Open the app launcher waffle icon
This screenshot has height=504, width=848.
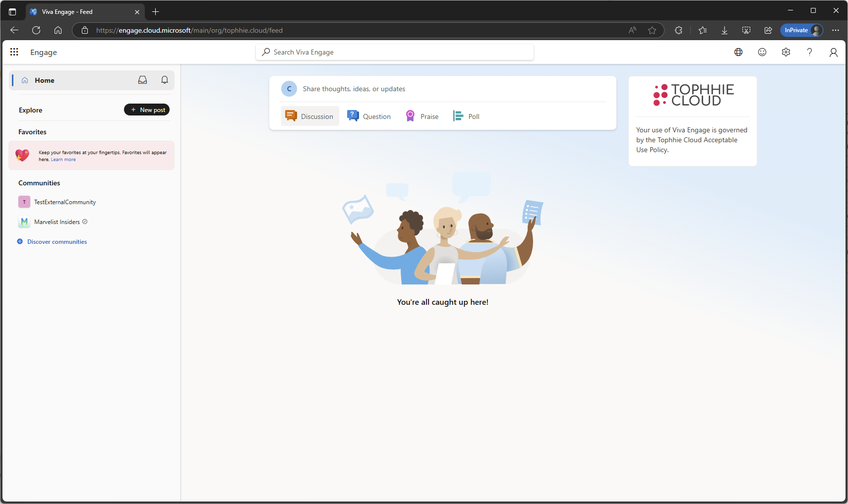(x=14, y=52)
